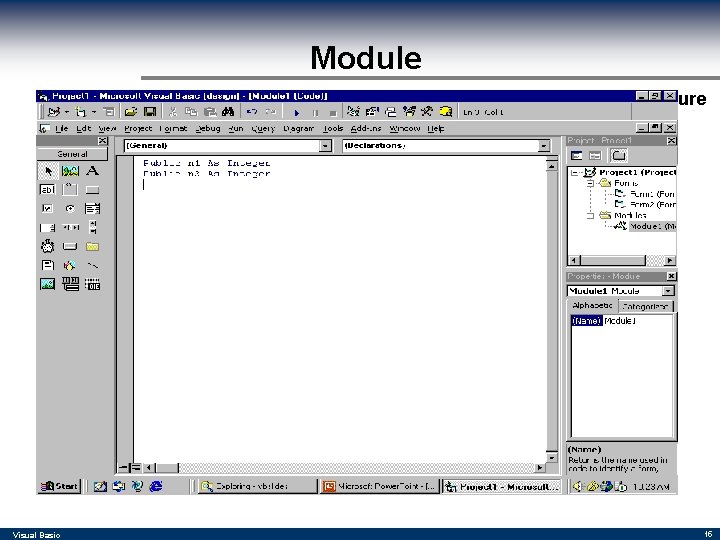Toggle Folders in the Project Explorer
720x540 pixels.
click(x=619, y=156)
